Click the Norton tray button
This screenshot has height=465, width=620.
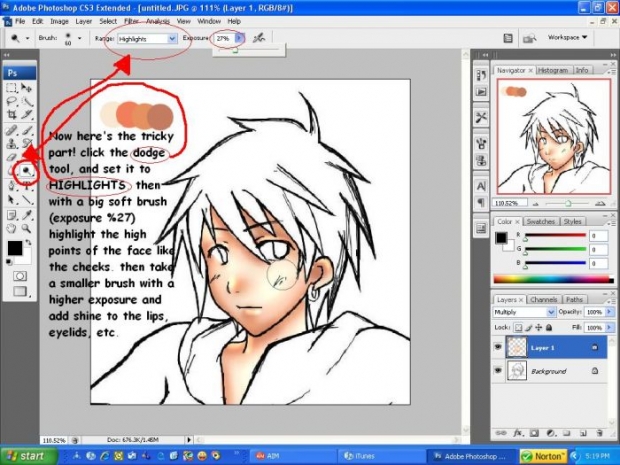[x=544, y=456]
